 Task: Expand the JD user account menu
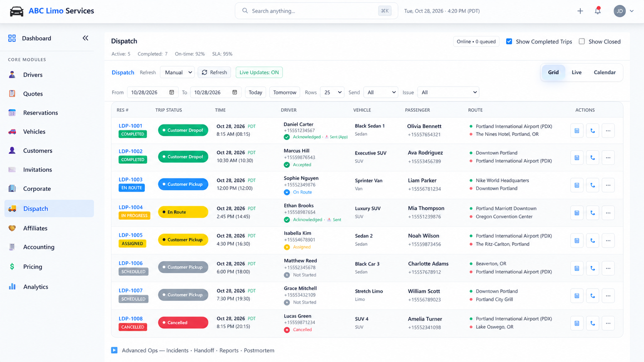[624, 11]
